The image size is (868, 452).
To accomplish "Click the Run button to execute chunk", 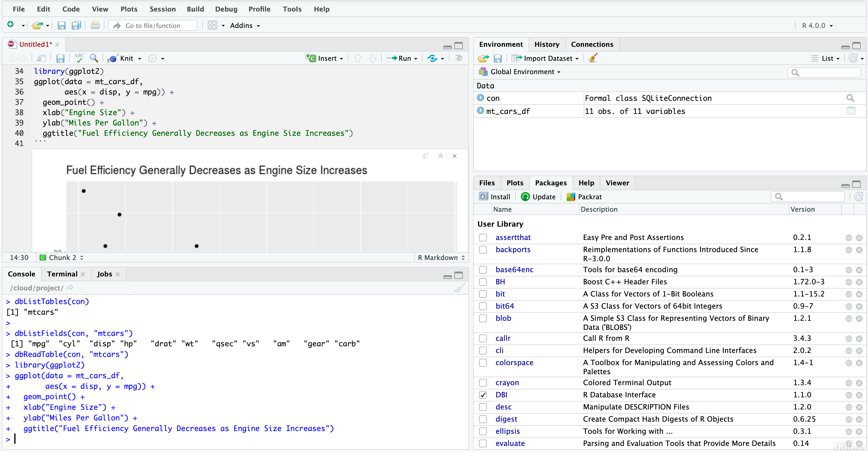I will click(x=402, y=57).
